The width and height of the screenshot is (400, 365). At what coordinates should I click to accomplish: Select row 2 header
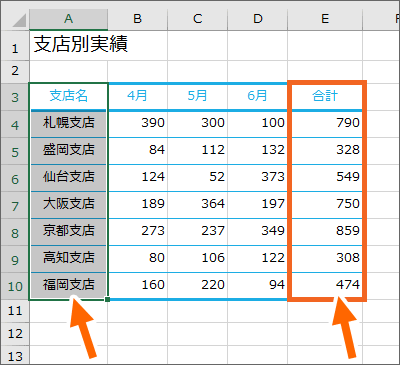point(15,71)
